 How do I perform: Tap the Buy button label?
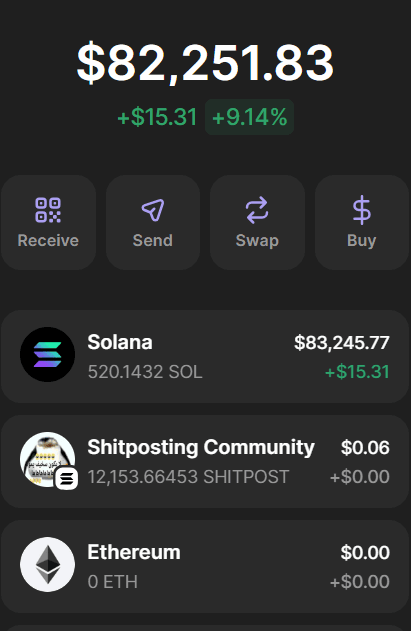click(361, 241)
